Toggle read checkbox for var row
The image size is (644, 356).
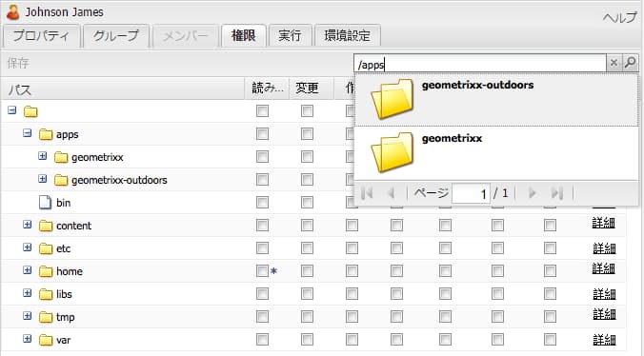point(262,340)
